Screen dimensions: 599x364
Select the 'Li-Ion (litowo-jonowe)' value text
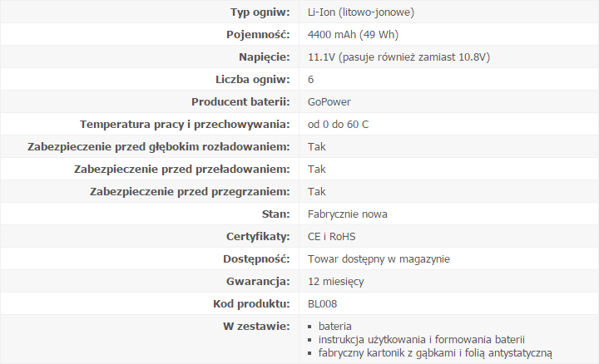click(361, 12)
